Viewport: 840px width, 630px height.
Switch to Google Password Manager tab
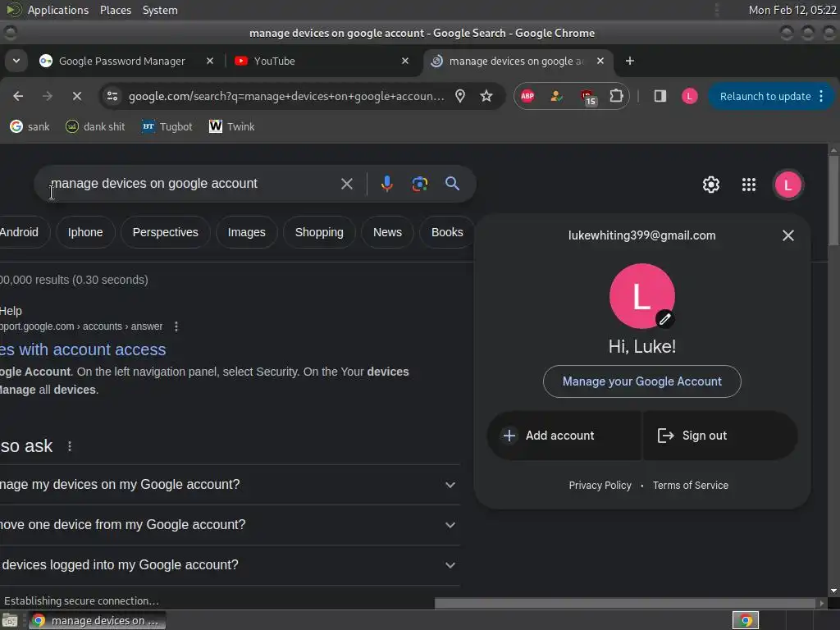(x=122, y=61)
